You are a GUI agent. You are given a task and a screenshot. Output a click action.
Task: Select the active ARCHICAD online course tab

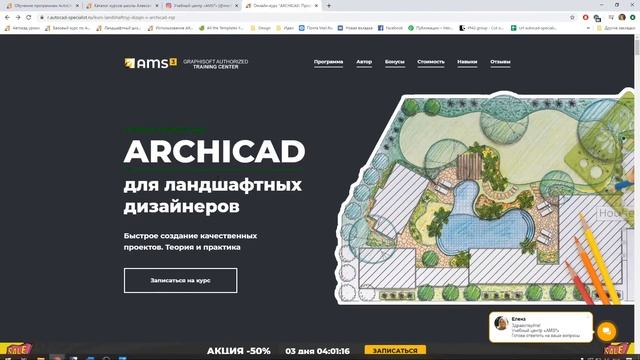pyautogui.click(x=281, y=6)
